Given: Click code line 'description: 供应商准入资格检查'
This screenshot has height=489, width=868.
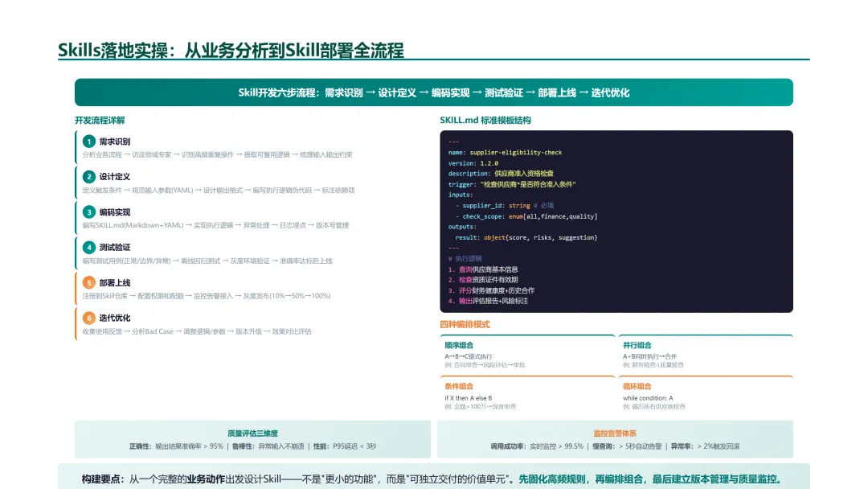Looking at the screenshot, I should (x=501, y=174).
